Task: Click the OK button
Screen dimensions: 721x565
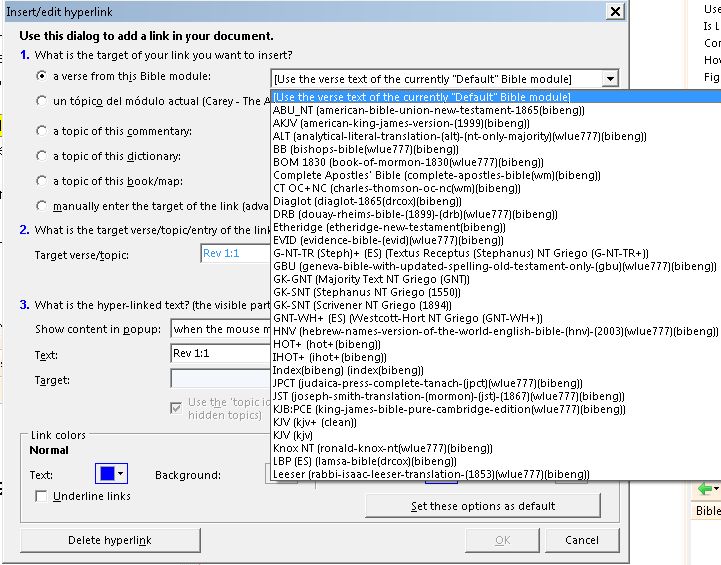Action: point(502,540)
